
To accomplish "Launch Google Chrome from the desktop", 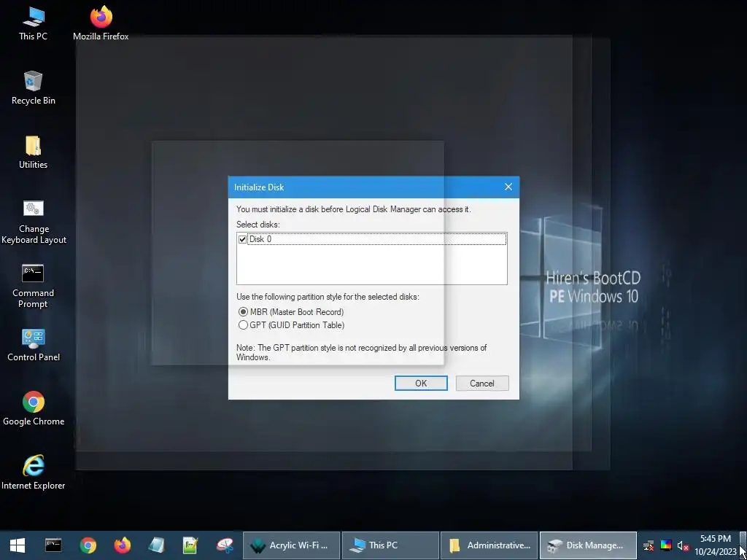I will tap(34, 408).
